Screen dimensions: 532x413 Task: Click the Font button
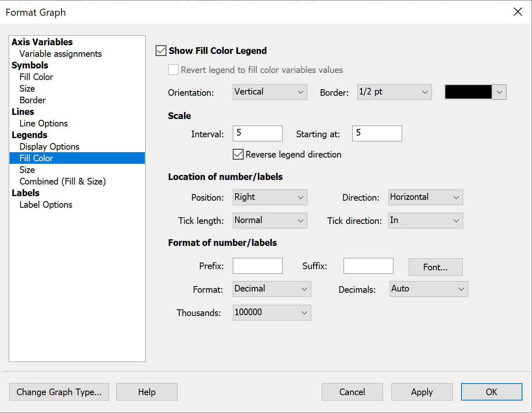click(435, 267)
